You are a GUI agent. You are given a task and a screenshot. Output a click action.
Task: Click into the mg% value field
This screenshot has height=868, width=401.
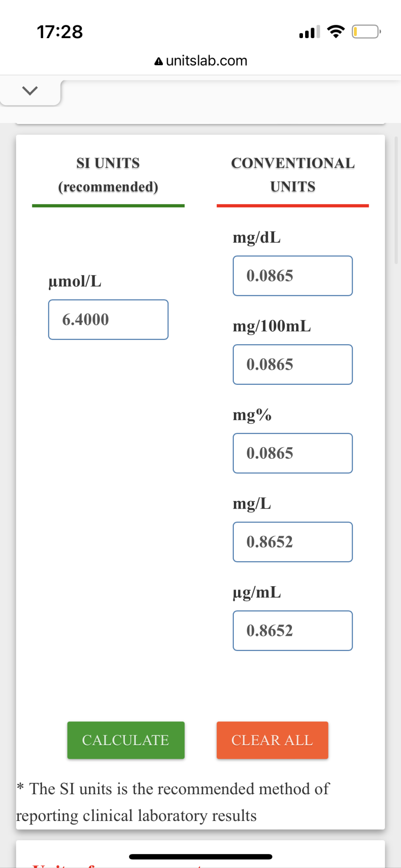tap(292, 453)
